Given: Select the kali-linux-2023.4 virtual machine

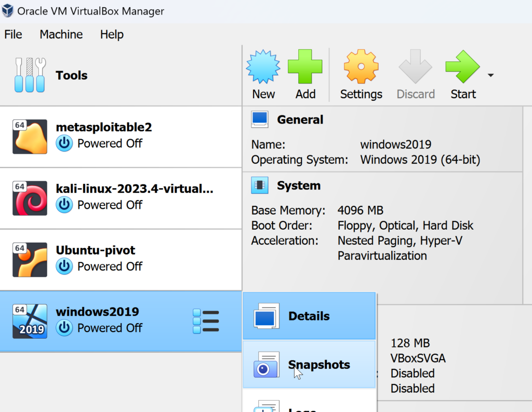Looking at the screenshot, I should pyautogui.click(x=121, y=198).
